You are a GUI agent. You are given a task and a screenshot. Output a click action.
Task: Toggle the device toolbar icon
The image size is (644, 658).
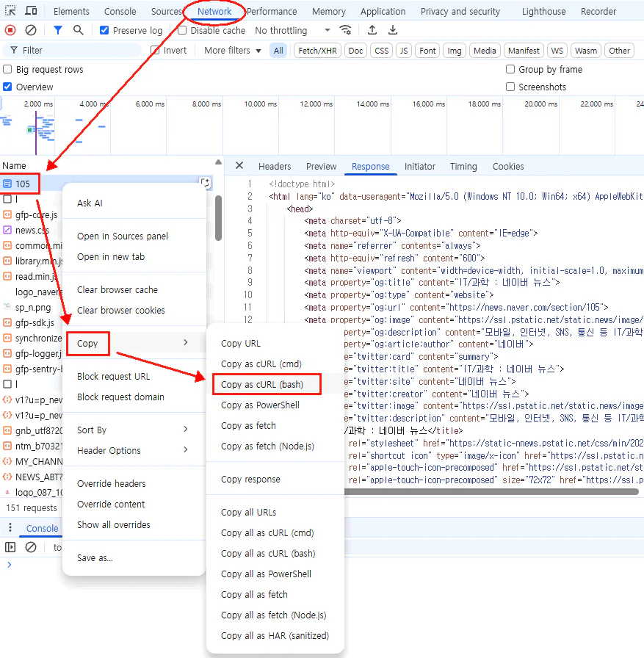[x=31, y=11]
